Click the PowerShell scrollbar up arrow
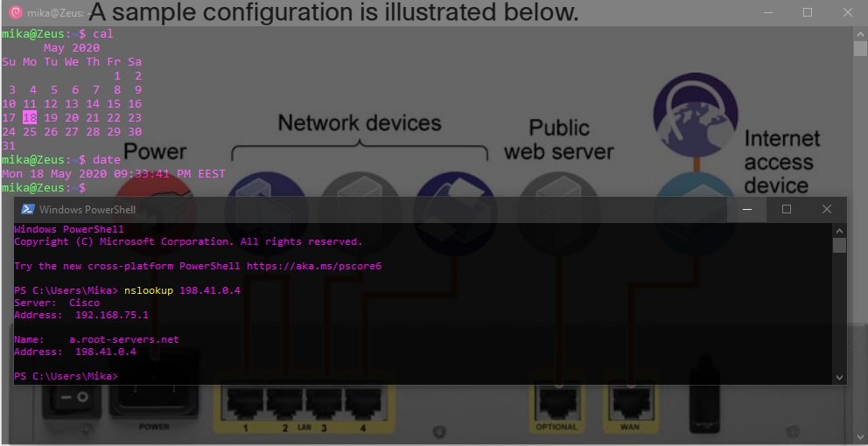This screenshot has width=868, height=446. pos(839,231)
